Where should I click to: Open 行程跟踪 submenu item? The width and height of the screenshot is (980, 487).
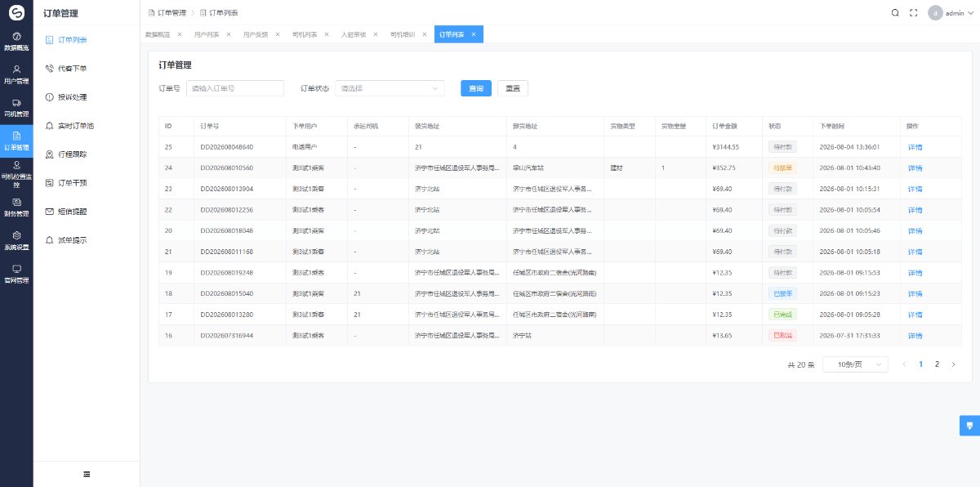coord(87,154)
